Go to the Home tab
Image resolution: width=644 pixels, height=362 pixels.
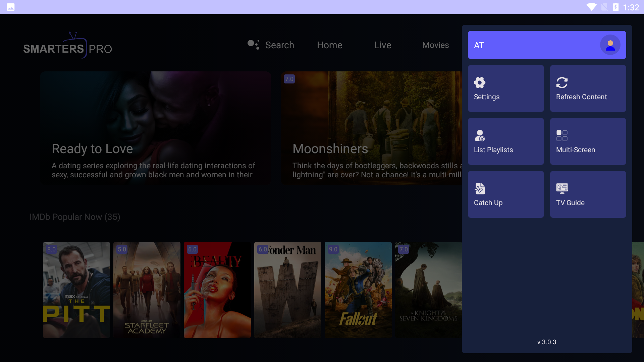point(329,45)
